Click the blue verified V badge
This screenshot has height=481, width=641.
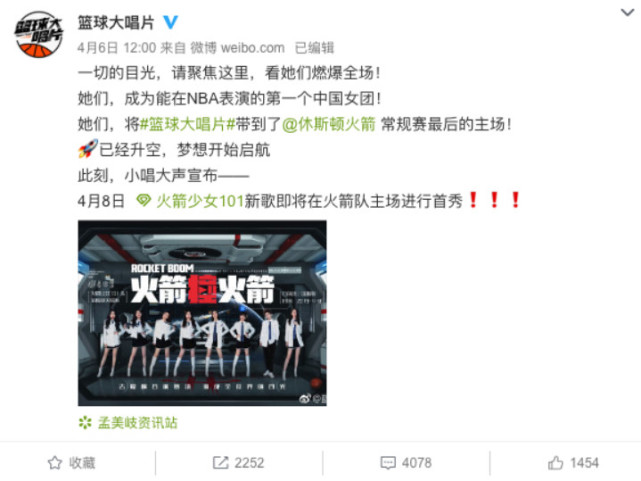click(x=170, y=22)
